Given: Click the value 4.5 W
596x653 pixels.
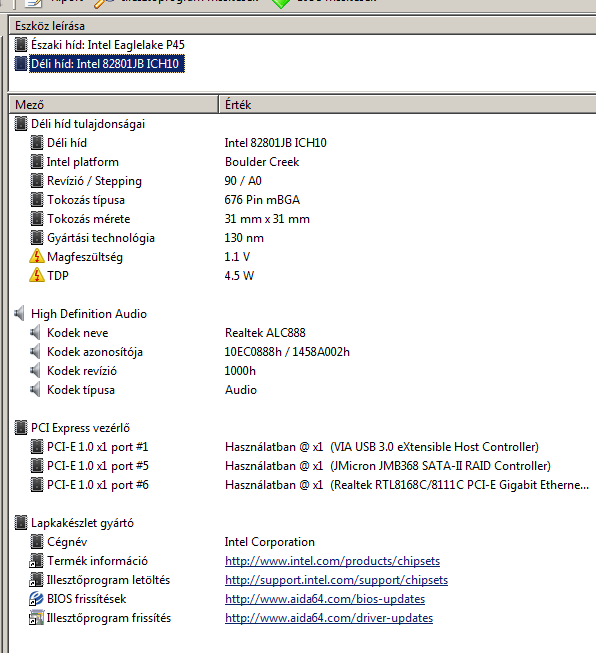Looking at the screenshot, I should pyautogui.click(x=239, y=276).
